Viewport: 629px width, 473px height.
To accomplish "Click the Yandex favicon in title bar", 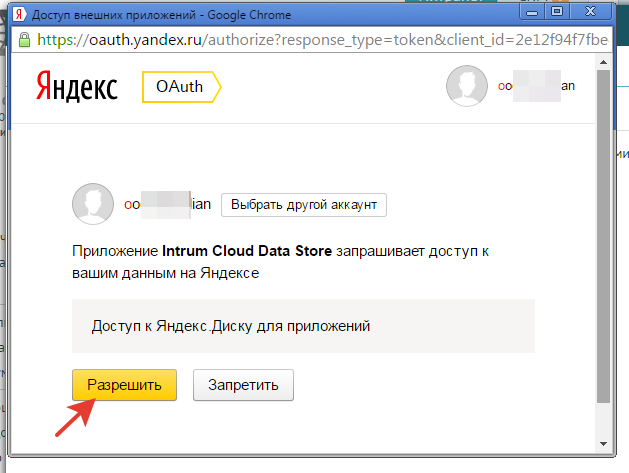I will pos(19,15).
